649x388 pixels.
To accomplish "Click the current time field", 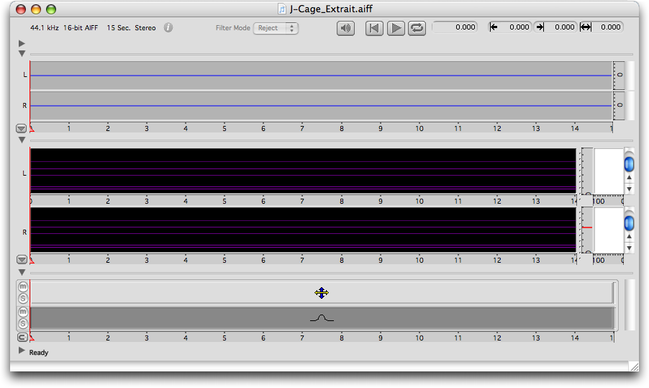I will coord(455,27).
